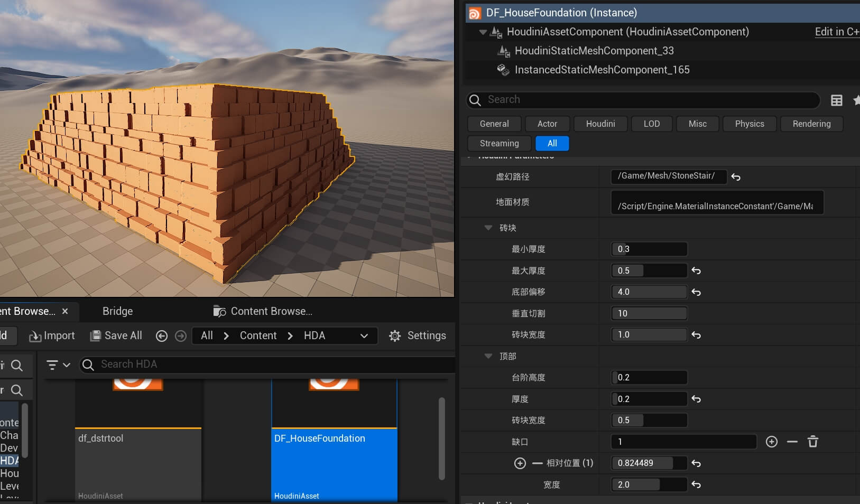Click the 底部偏移 value slider 4.0
The width and height of the screenshot is (860, 504).
[649, 292]
